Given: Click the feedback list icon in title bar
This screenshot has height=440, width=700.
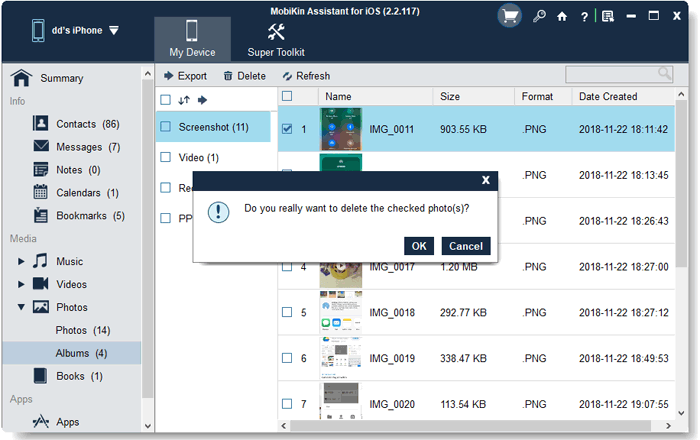Looking at the screenshot, I should pos(608,17).
